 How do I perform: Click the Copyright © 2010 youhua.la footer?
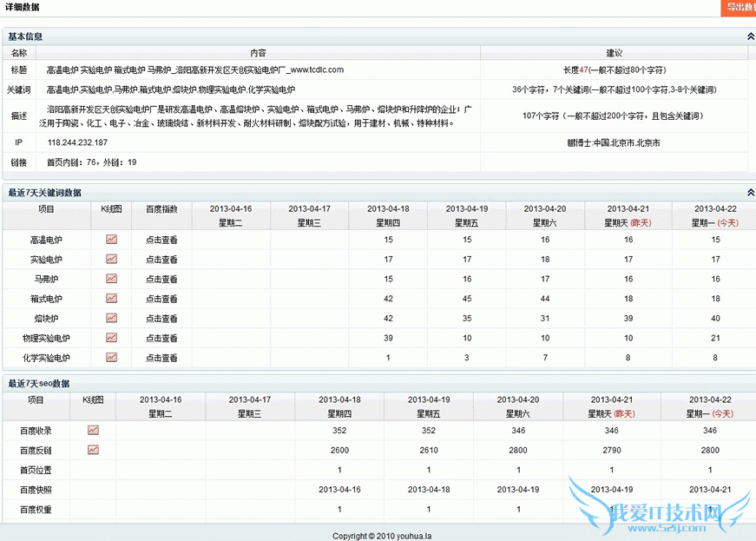pos(382,536)
